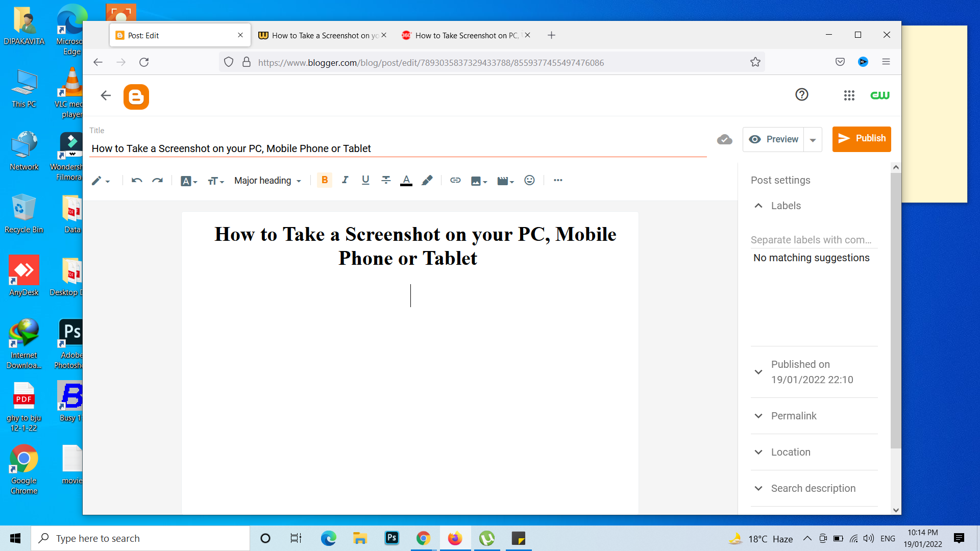This screenshot has width=980, height=551.
Task: Open the insert video dropdown
Action: click(x=505, y=181)
